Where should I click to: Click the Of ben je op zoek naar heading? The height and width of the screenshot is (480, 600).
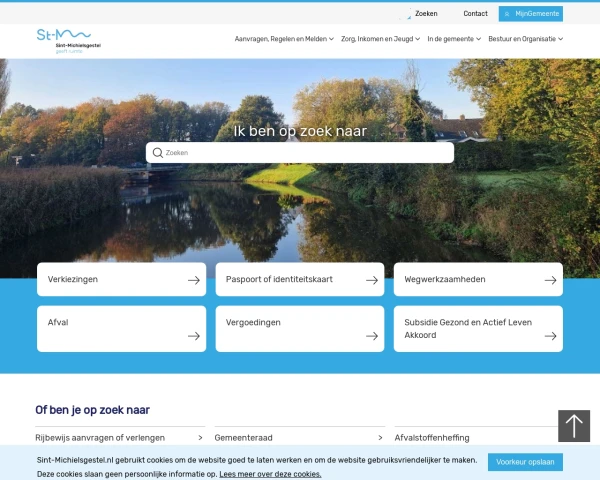pyautogui.click(x=92, y=410)
